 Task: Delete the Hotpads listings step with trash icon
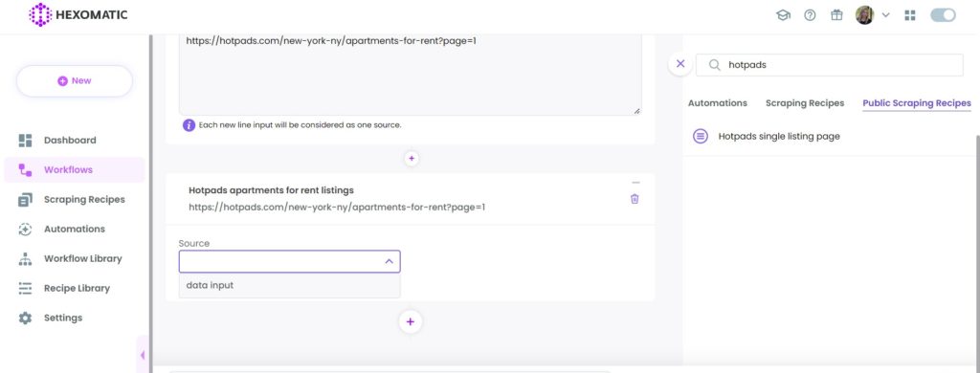pyautogui.click(x=635, y=199)
